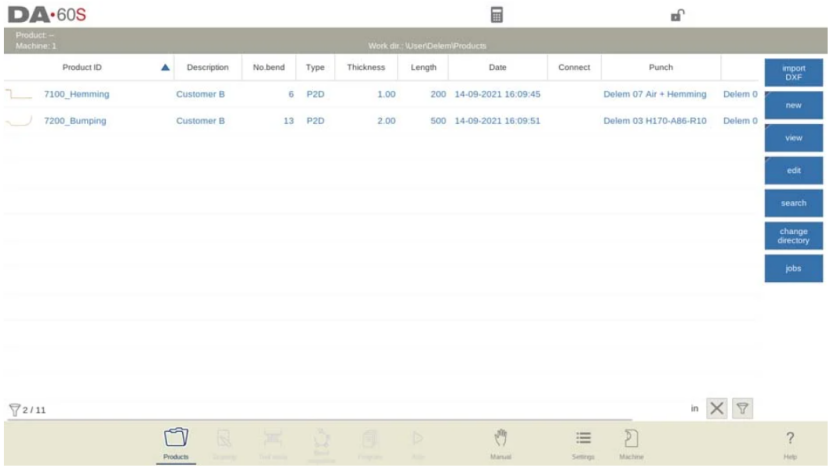Viewport: 830px width, 468px height.
Task: Open the change directory button
Action: tap(793, 236)
